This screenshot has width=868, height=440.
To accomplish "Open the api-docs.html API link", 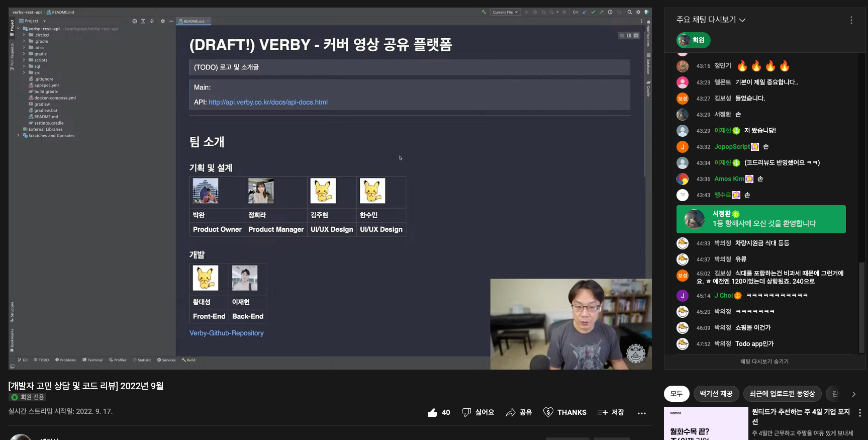I will click(268, 102).
